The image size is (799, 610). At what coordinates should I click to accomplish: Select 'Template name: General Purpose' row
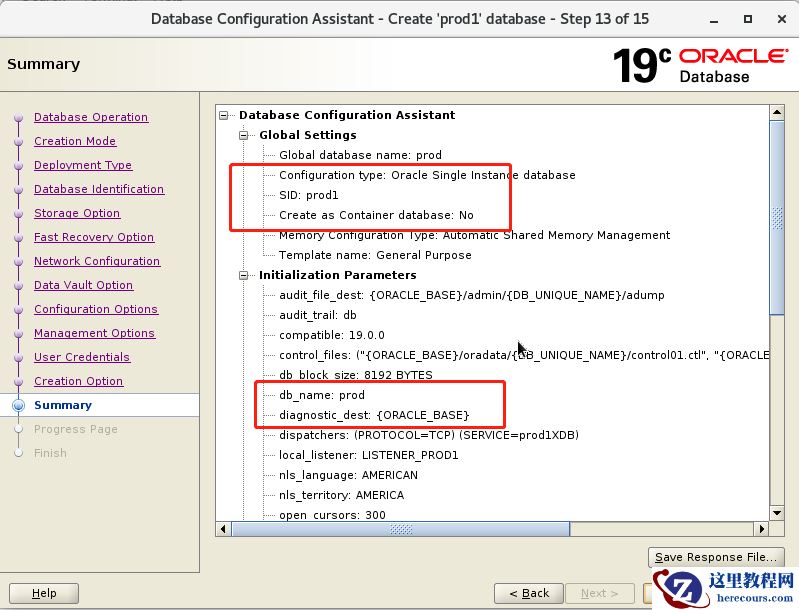point(375,255)
